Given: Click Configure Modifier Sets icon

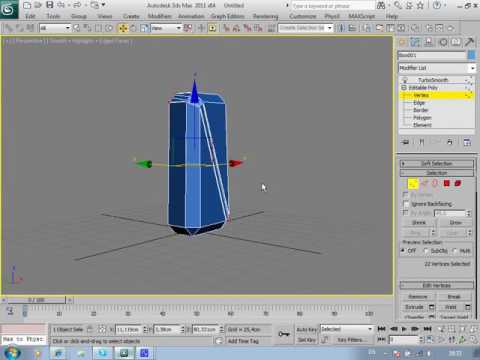Looking at the screenshot, I should coord(467,142).
